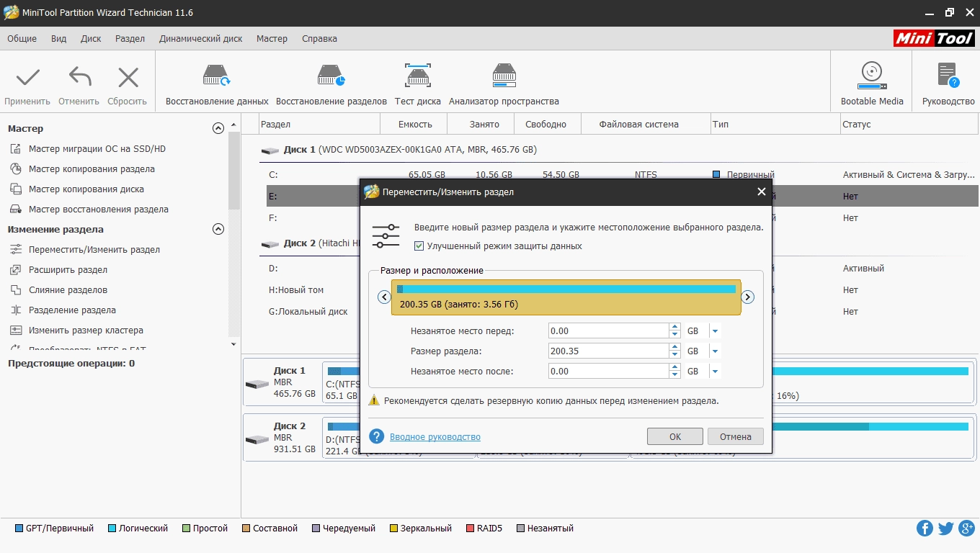Open Руководство manual icon

pos(948,76)
